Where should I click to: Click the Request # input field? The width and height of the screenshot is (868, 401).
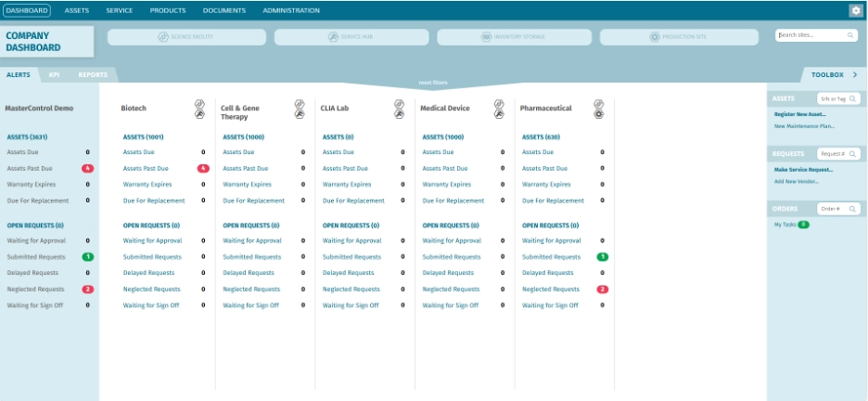point(832,154)
